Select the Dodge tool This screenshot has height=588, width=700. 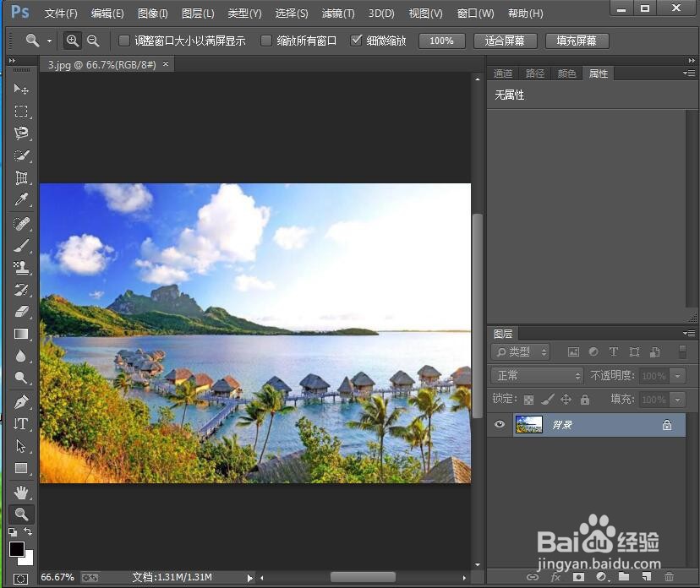tap(21, 378)
